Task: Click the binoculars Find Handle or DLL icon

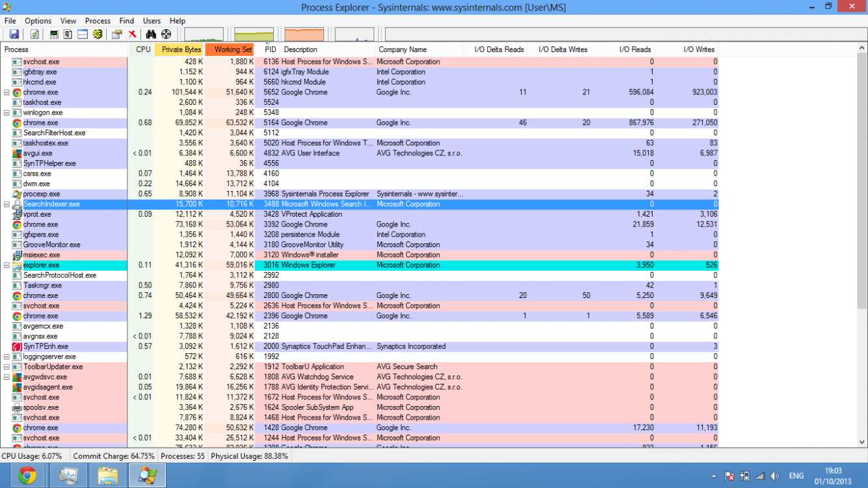Action: [151, 34]
